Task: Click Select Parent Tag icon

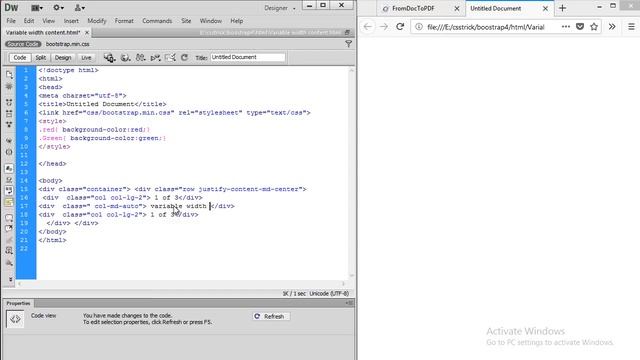Action: [x=9, y=140]
